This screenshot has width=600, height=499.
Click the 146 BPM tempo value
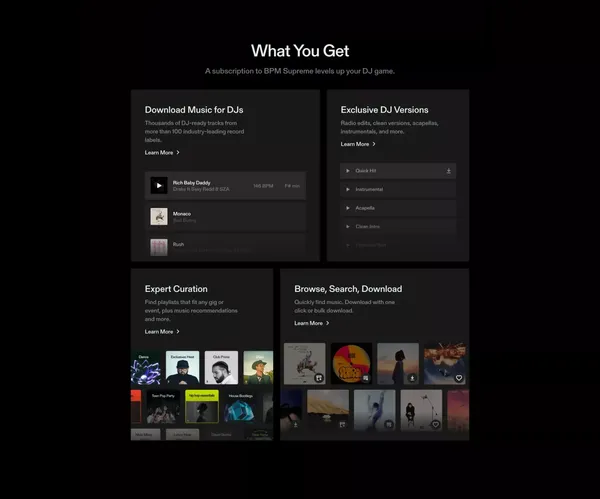coord(263,186)
